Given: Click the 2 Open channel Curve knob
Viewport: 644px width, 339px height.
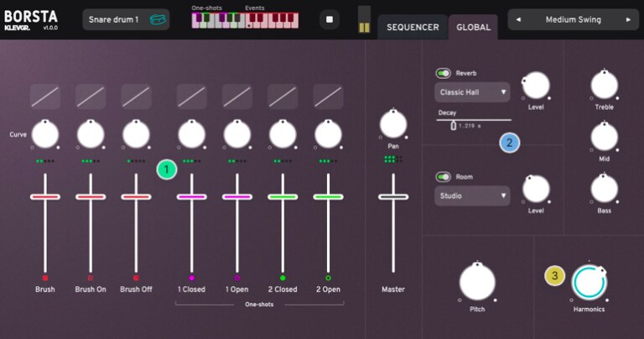Looking at the screenshot, I should coord(328,134).
